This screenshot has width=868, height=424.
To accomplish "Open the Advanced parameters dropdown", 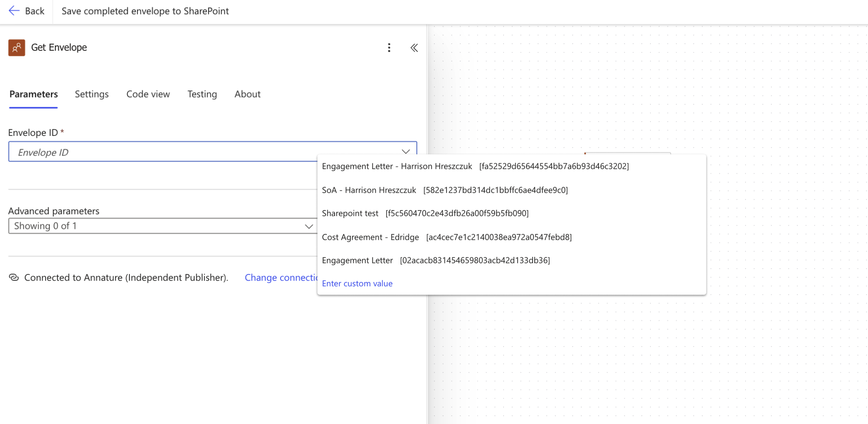I will pyautogui.click(x=162, y=226).
